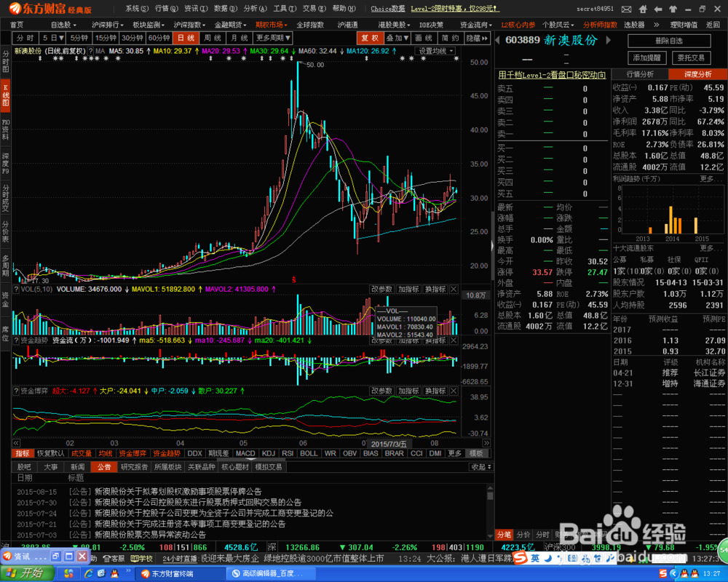Open Level-2限时特惠 promotion link
The width and height of the screenshot is (728, 582).
(x=456, y=9)
